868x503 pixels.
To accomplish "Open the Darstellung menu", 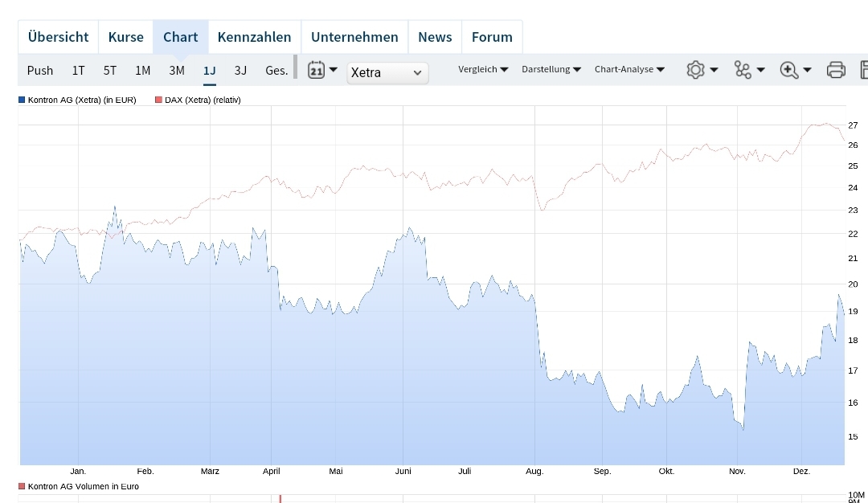I will pyautogui.click(x=551, y=69).
